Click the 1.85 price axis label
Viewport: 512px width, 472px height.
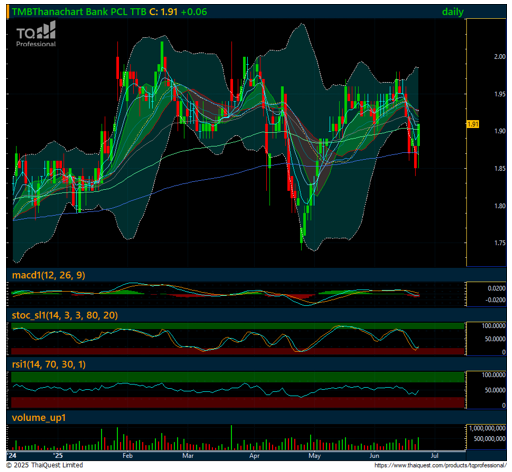[x=500, y=169]
